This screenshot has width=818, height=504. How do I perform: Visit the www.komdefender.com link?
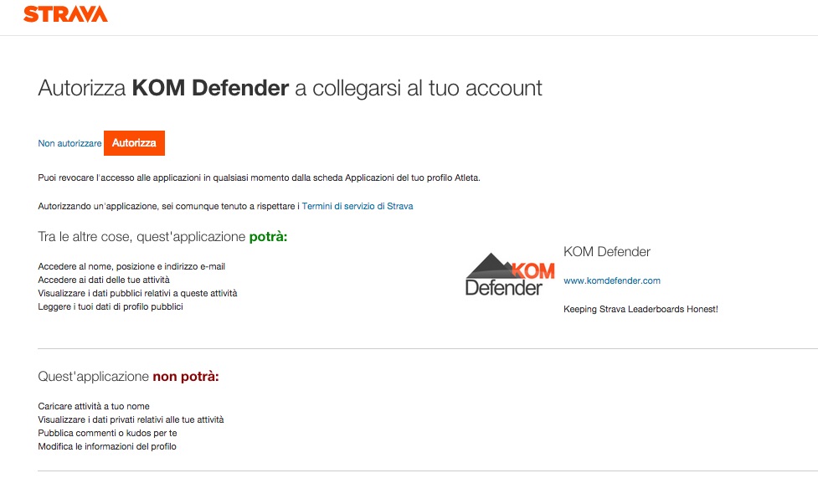point(612,280)
